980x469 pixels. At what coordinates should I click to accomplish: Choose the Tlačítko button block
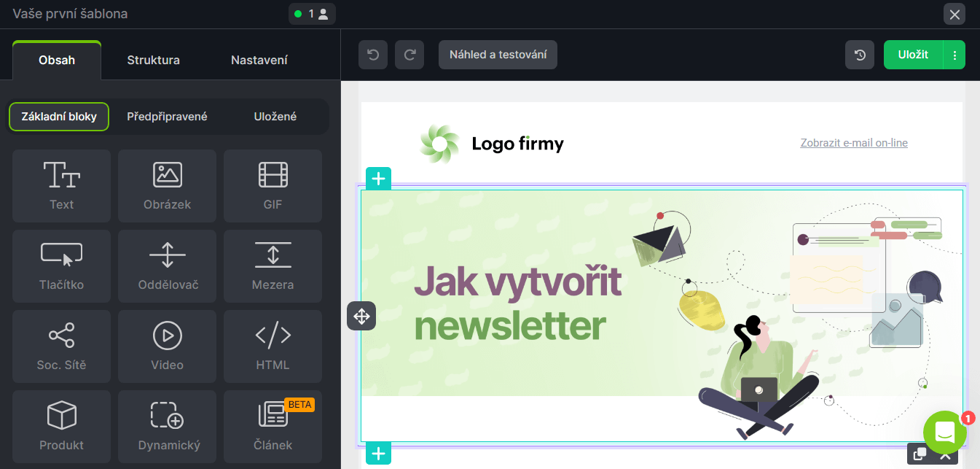[62, 266]
